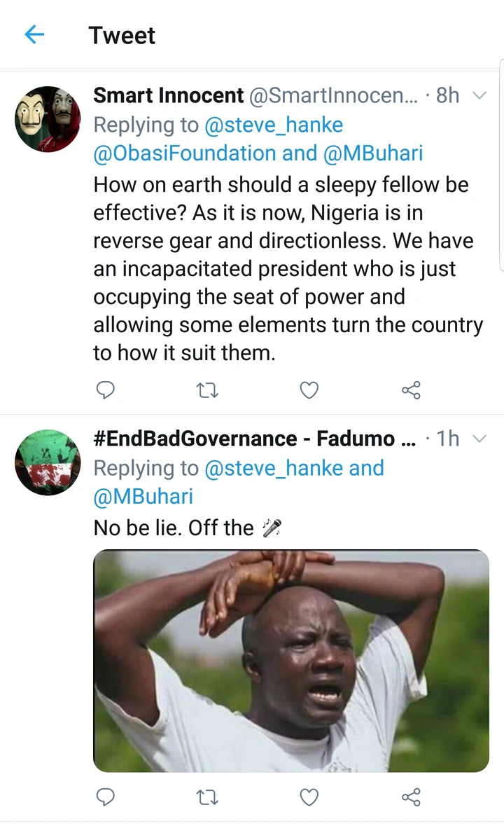Open #EndBadGovernance tweet options chevron

point(479,439)
